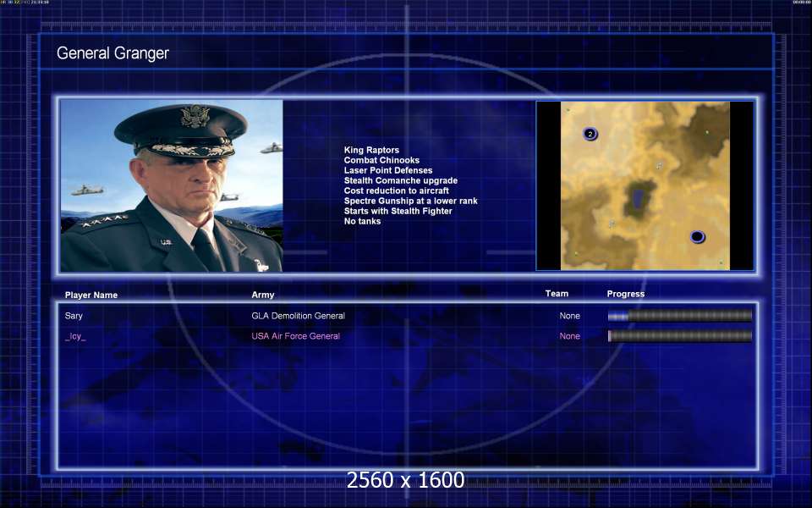Image resolution: width=812 pixels, height=508 pixels.
Task: Click the Team column header
Action: 557,294
